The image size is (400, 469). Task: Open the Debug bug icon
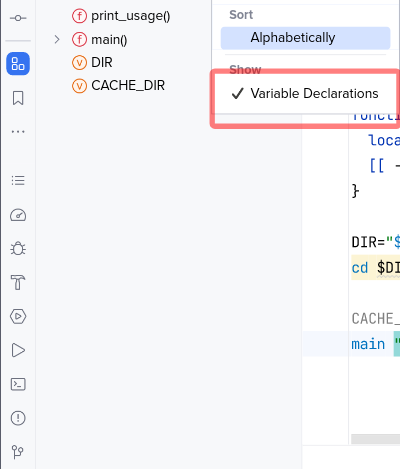(x=18, y=249)
